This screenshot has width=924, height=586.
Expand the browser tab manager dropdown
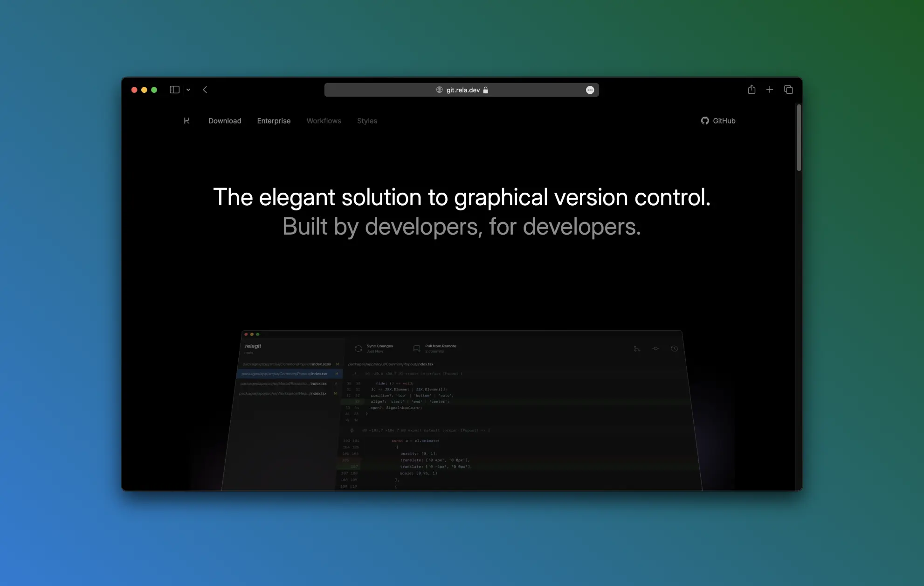tap(188, 89)
